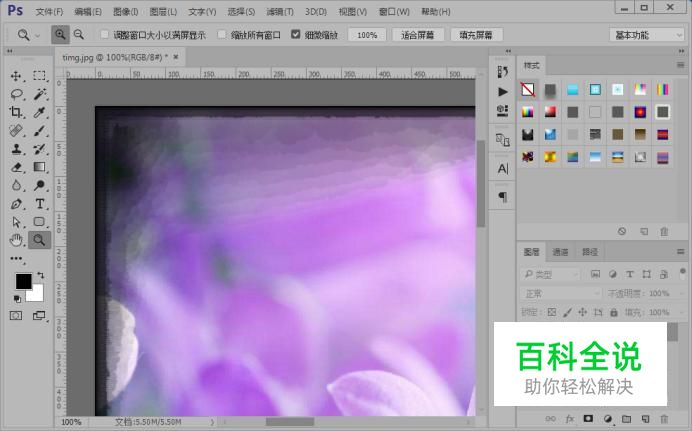
Task: Select the Hand tool
Action: tap(16, 240)
